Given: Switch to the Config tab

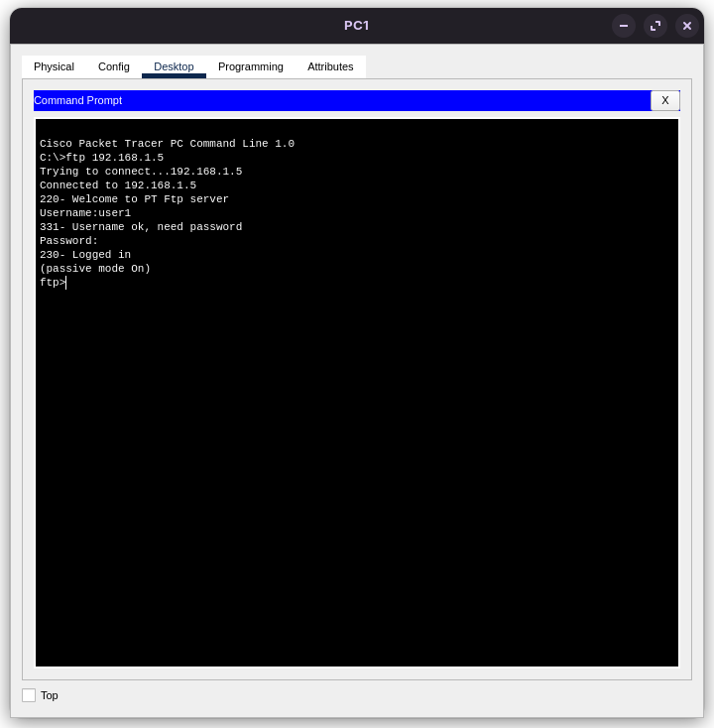Looking at the screenshot, I should coord(114,66).
